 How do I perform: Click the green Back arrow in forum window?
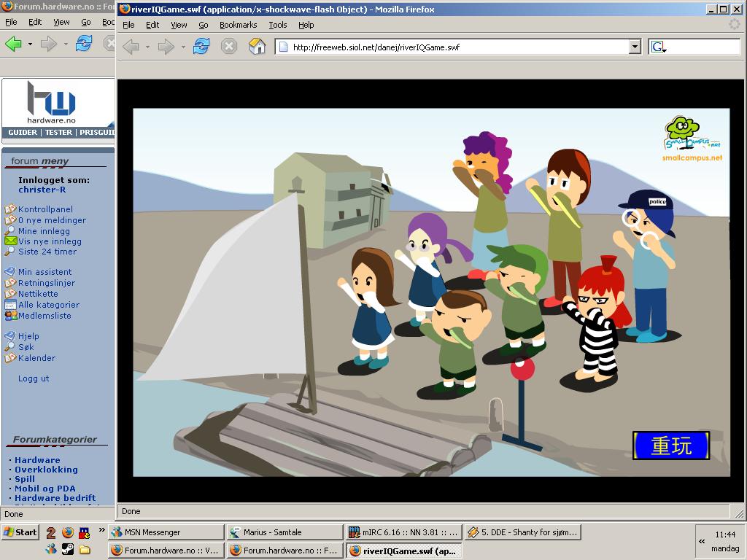click(x=13, y=44)
